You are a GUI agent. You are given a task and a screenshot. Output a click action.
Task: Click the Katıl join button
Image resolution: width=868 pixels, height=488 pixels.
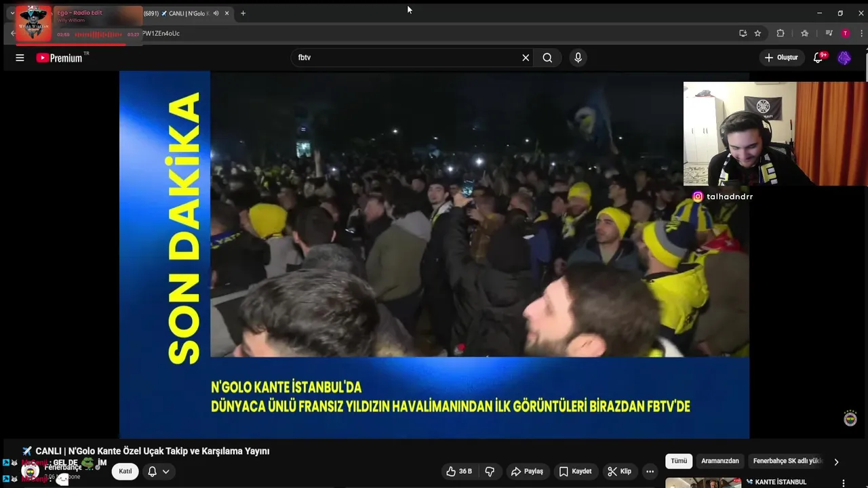[125, 471]
